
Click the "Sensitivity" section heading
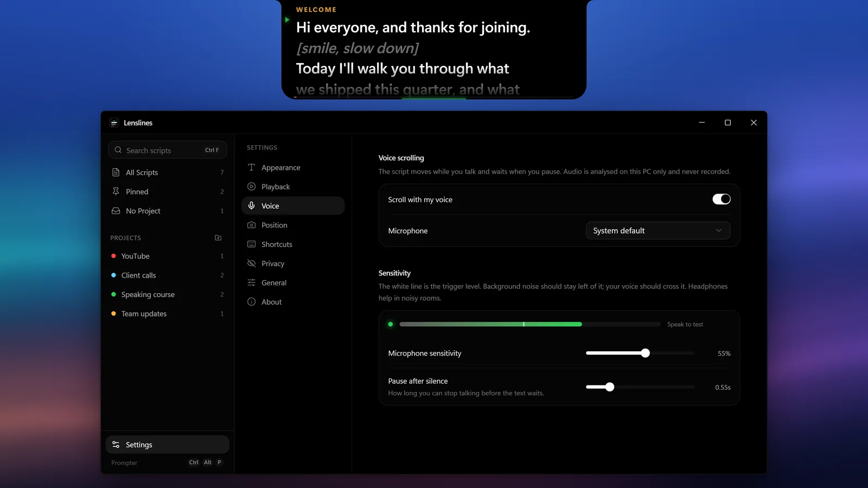(x=394, y=273)
